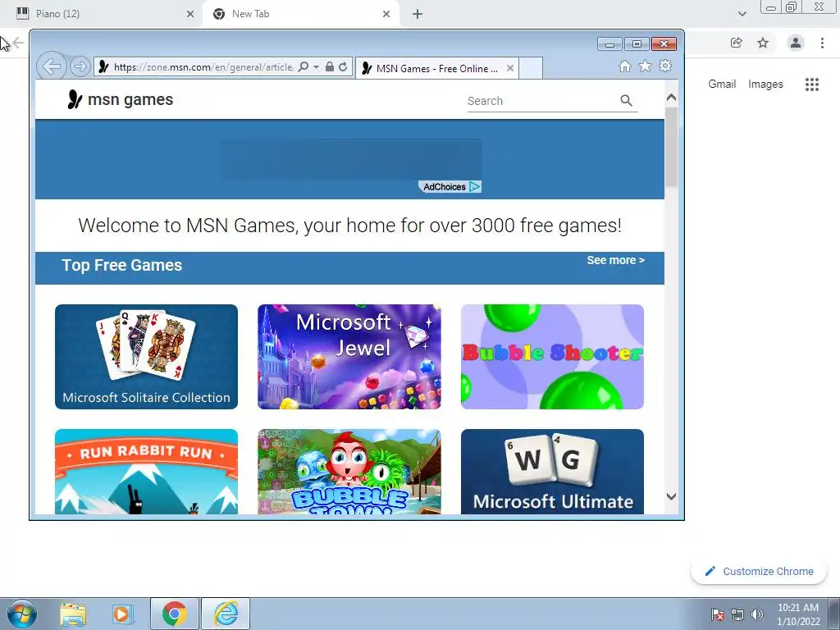Click the msn games search magnifier icon

tap(626, 100)
